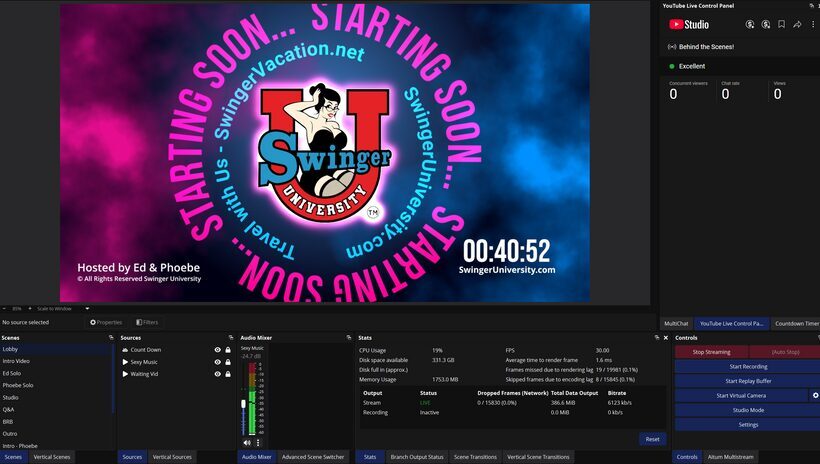Float the YouTube Live Control Panel dock
The width and height of the screenshot is (820, 464).
(812, 6)
